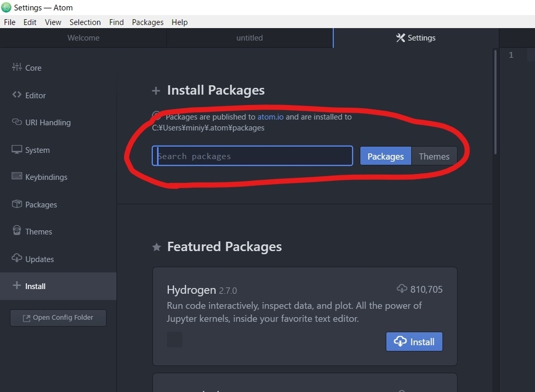The height and width of the screenshot is (392, 535).
Task: Click the Themes paint bucket icon
Action: coord(17,231)
